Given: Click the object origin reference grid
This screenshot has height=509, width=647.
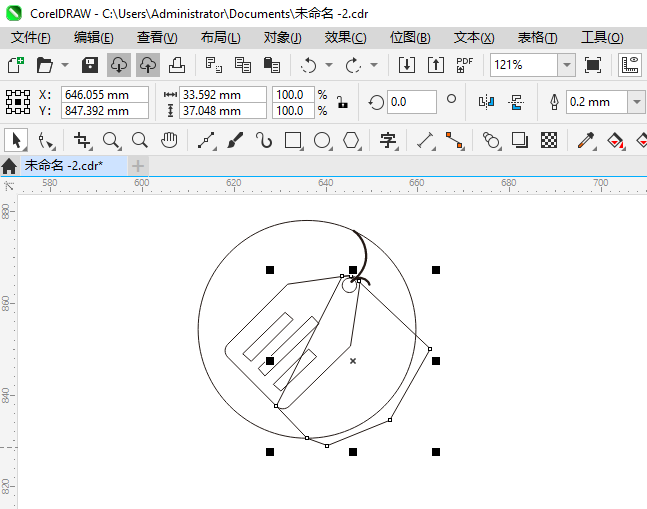Looking at the screenshot, I should 18,102.
